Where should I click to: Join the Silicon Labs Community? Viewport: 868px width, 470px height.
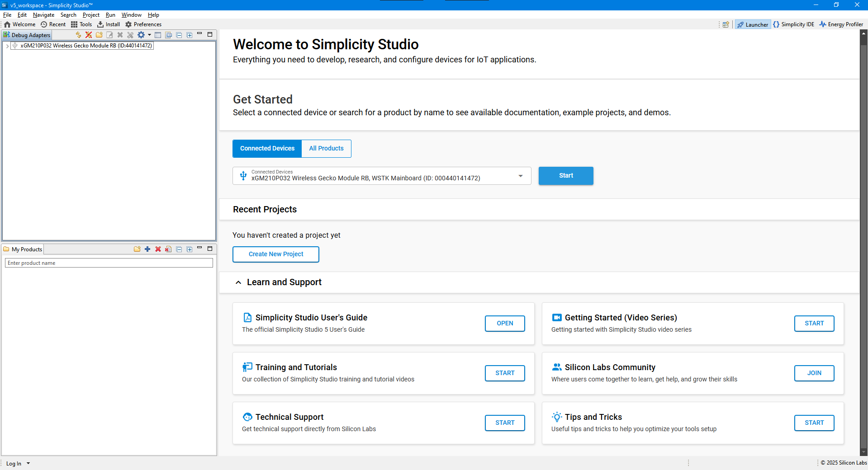[x=814, y=373]
